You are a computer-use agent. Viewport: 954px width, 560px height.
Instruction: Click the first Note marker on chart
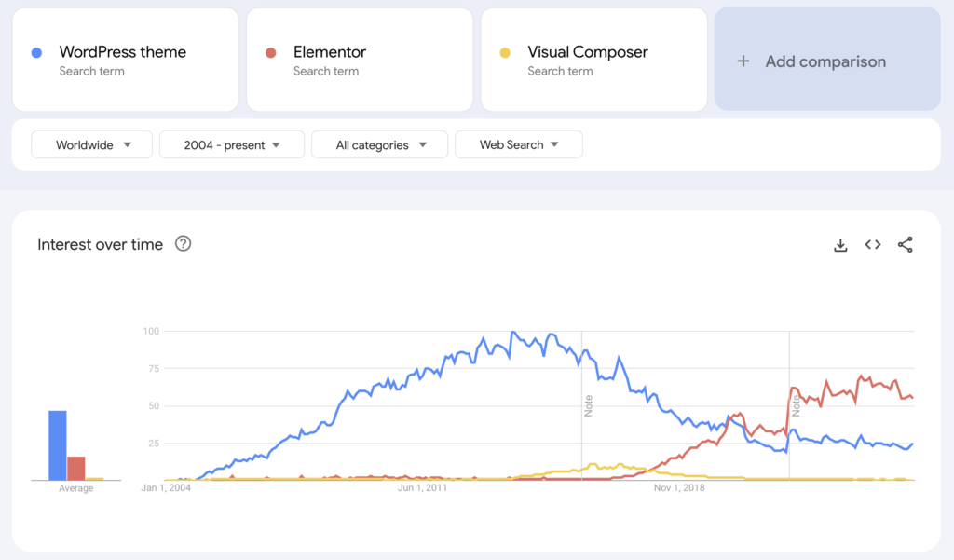click(589, 405)
